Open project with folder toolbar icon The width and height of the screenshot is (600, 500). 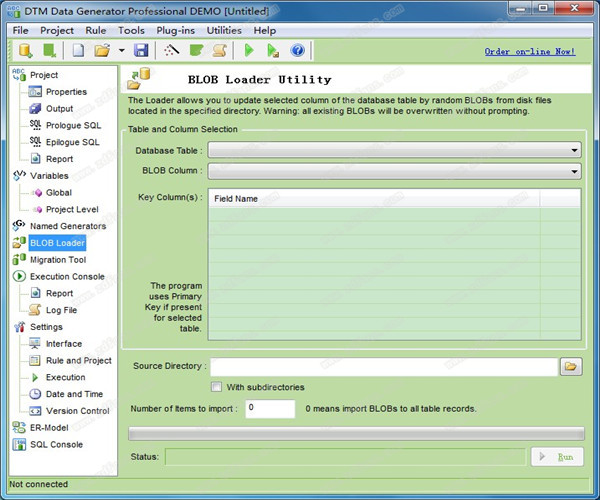pyautogui.click(x=102, y=50)
